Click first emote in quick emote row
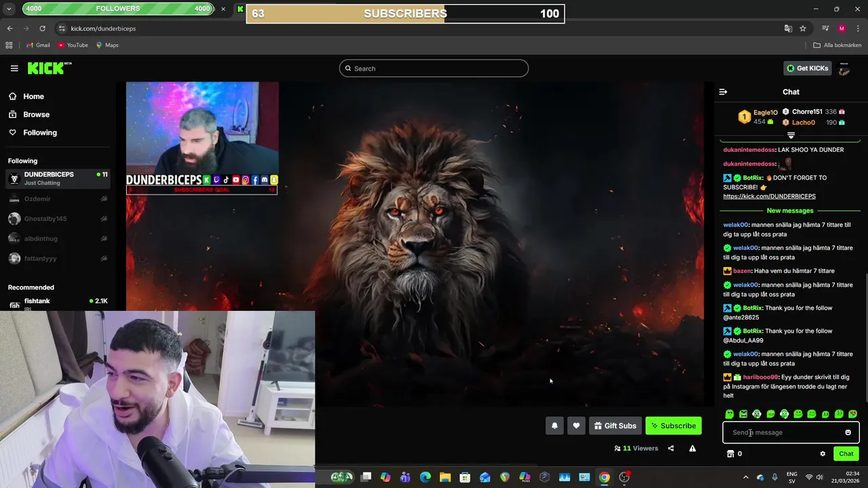Screen dimensions: 868x488 [x=730, y=414]
